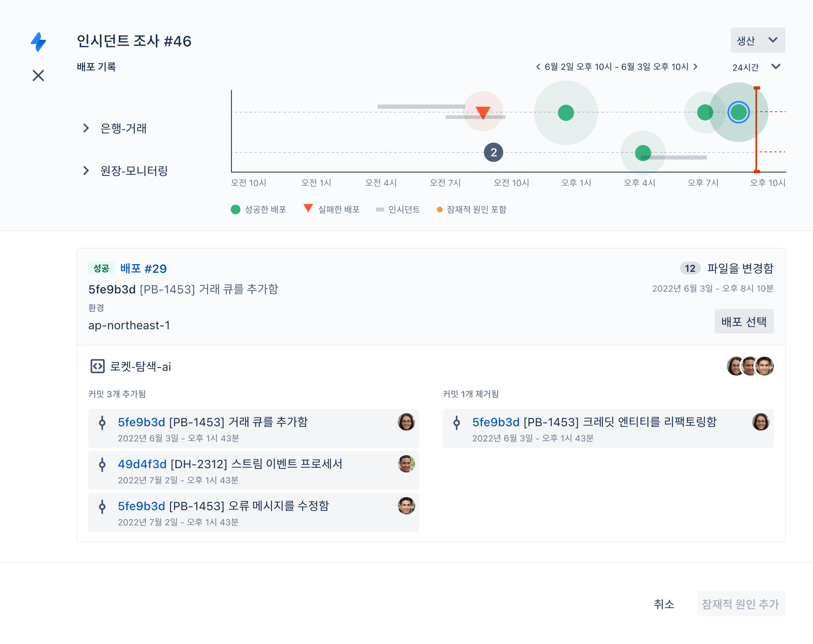The width and height of the screenshot is (813, 644).
Task: Click author avatar on 오류 메시지를 수정함 commit
Action: (406, 506)
